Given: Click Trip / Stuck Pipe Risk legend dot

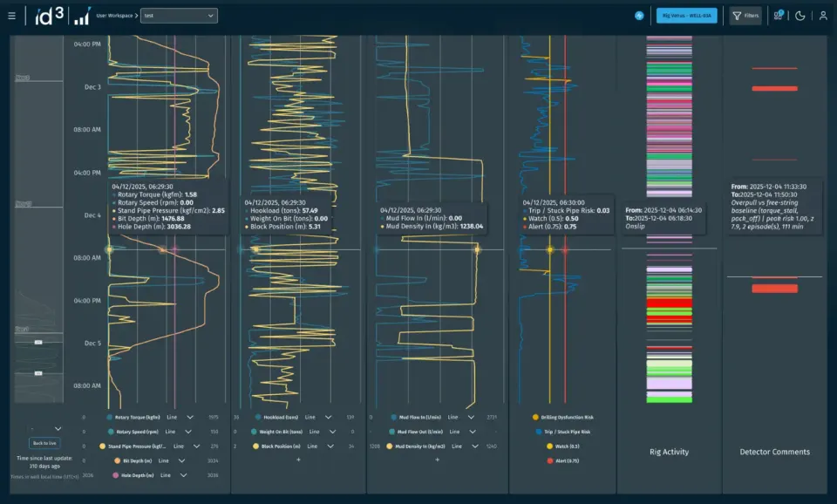Looking at the screenshot, I should [x=539, y=432].
